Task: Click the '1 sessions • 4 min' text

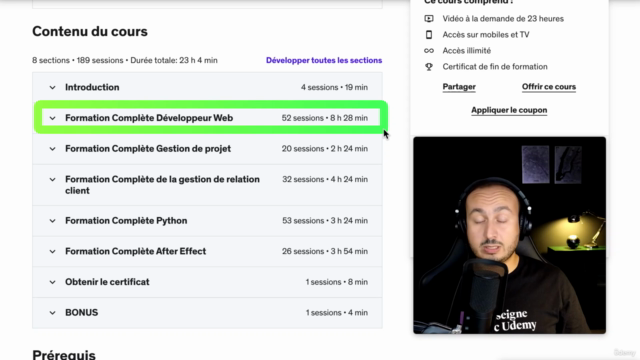Action: pyautogui.click(x=337, y=313)
